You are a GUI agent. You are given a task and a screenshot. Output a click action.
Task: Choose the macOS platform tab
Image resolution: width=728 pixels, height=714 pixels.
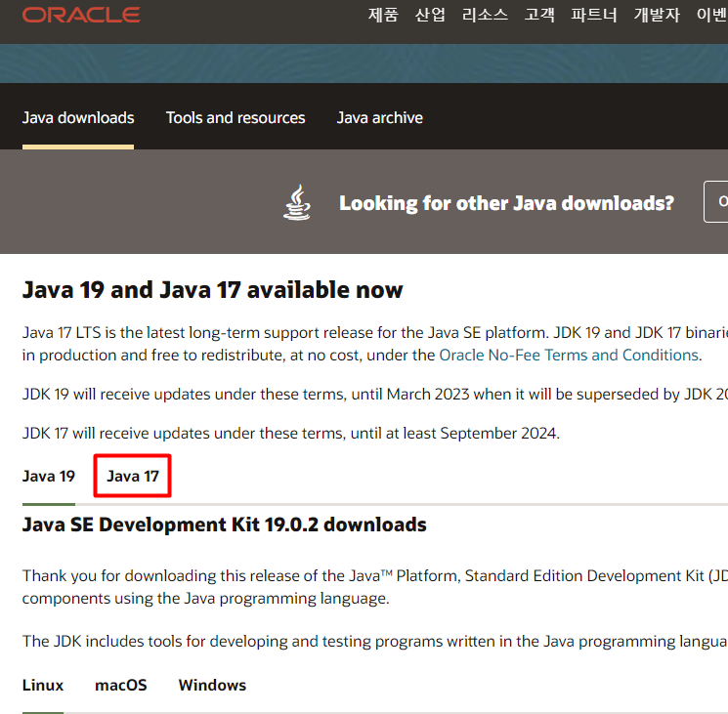[x=121, y=686]
